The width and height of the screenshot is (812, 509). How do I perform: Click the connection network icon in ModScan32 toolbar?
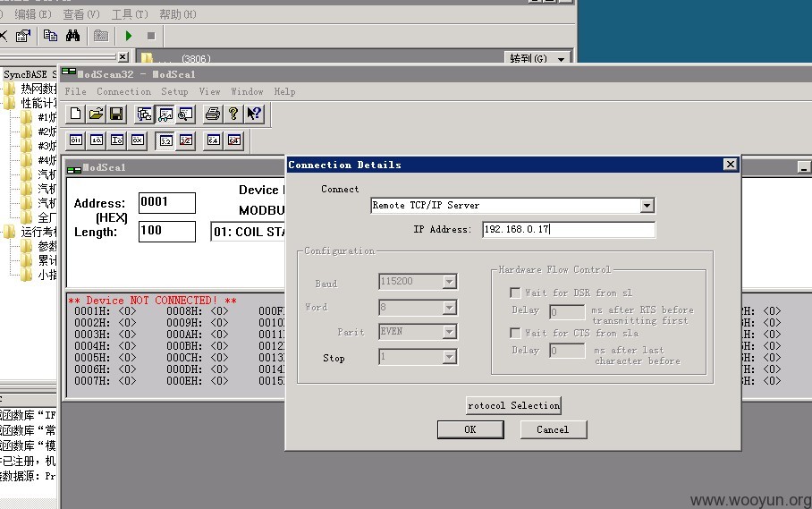(x=144, y=114)
